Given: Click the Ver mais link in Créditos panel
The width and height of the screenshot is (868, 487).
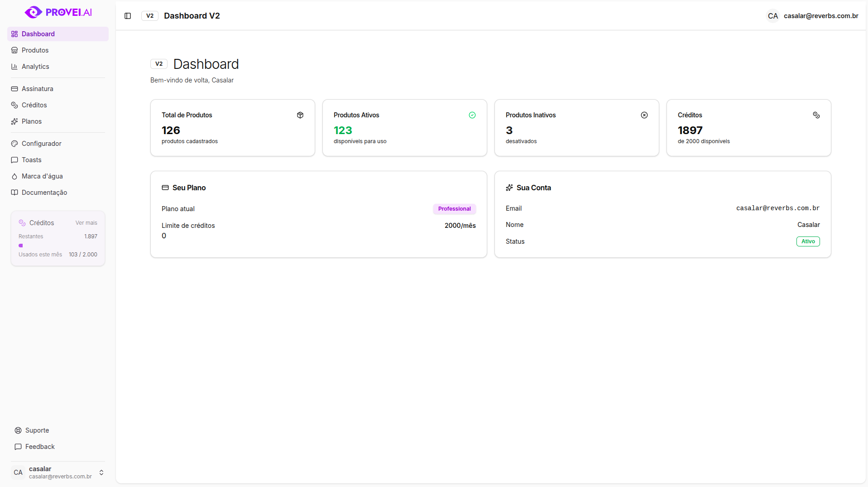Looking at the screenshot, I should pos(86,222).
